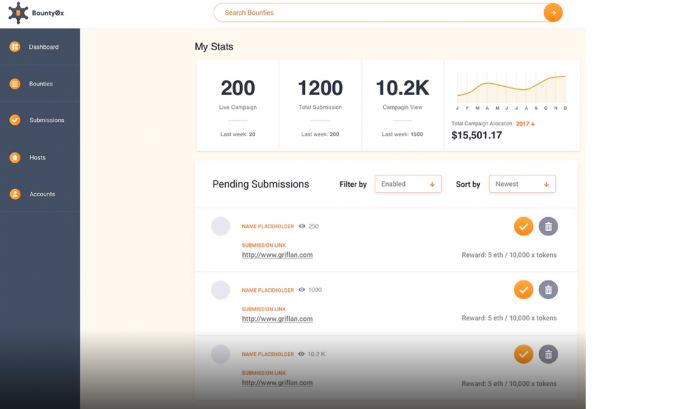Open the Sort by Newest dropdown
Viewport: 700px width, 409px height.
522,184
